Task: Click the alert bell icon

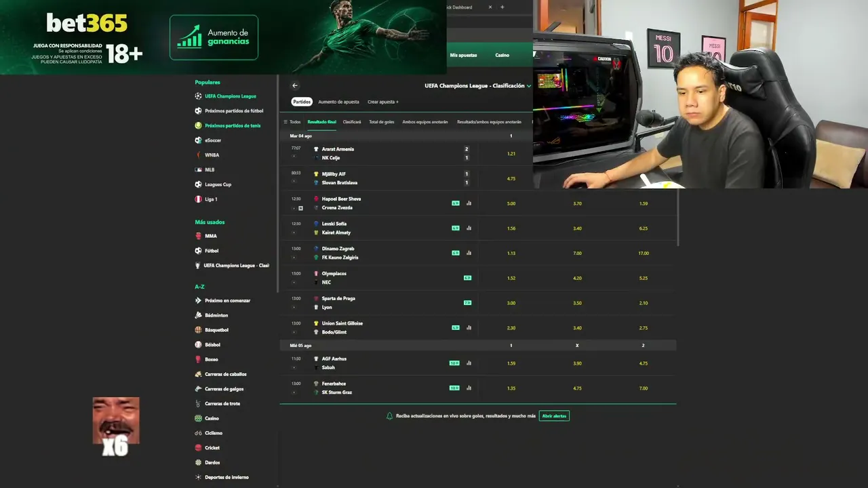Action: (x=389, y=416)
